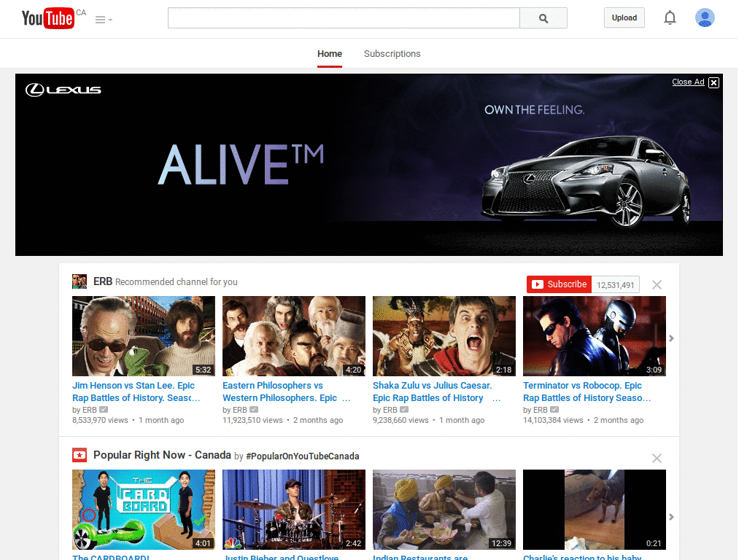Viewport: 747px width, 560px height.
Task: Click the Close Ad link
Action: point(688,82)
